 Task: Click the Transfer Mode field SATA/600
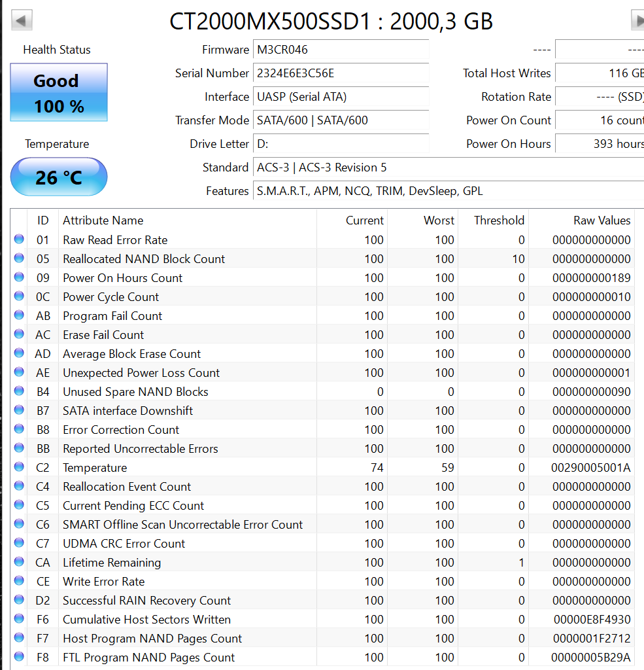pos(341,120)
